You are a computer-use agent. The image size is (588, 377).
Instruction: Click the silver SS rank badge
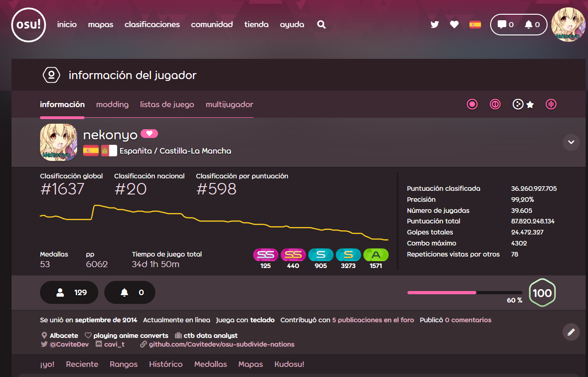(x=266, y=255)
